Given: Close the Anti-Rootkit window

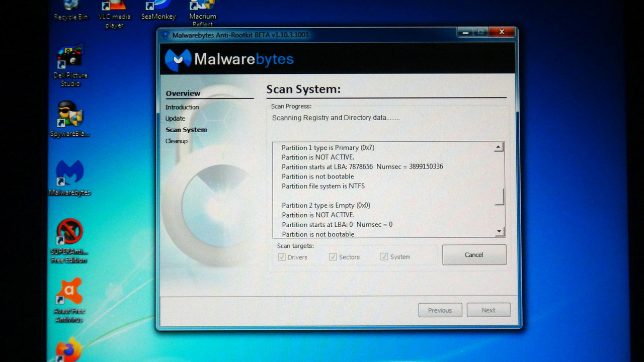Looking at the screenshot, I should tap(502, 33).
